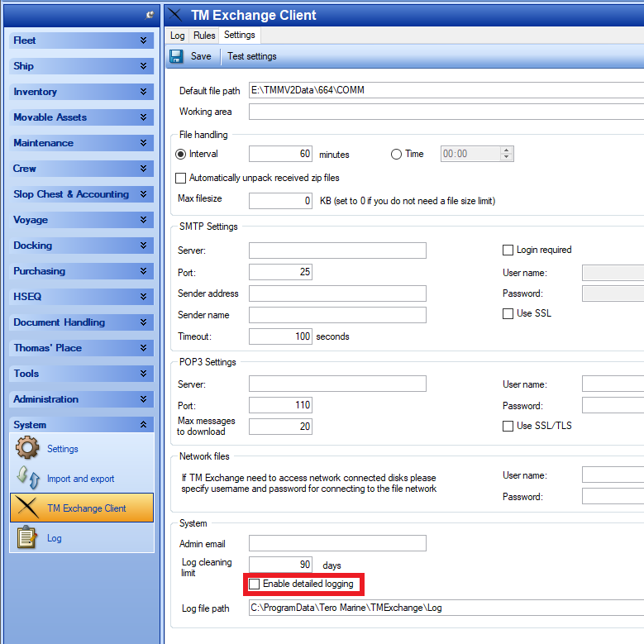The image size is (644, 644).
Task: Click the POP3 User name field
Action: click(613, 384)
